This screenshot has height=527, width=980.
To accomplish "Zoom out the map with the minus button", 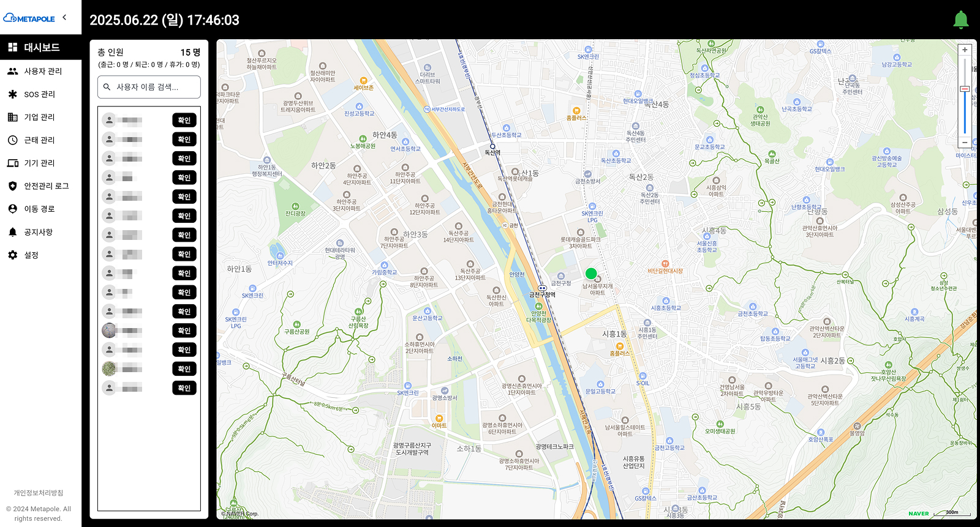I will [965, 142].
